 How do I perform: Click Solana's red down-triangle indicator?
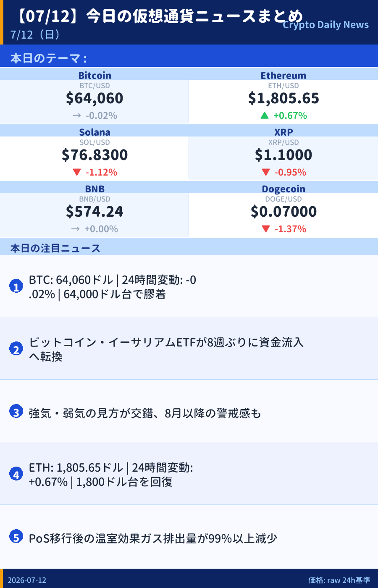pyautogui.click(x=76, y=172)
